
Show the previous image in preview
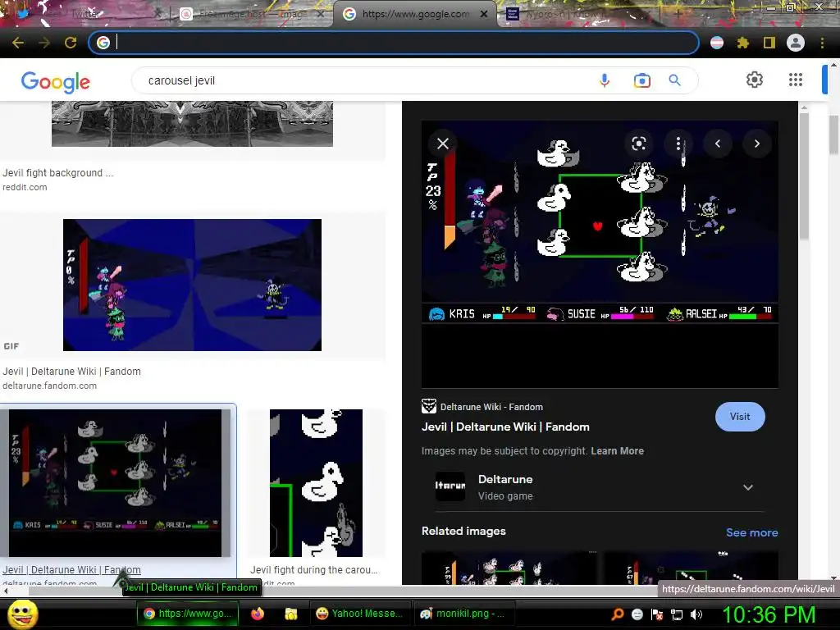pos(718,144)
